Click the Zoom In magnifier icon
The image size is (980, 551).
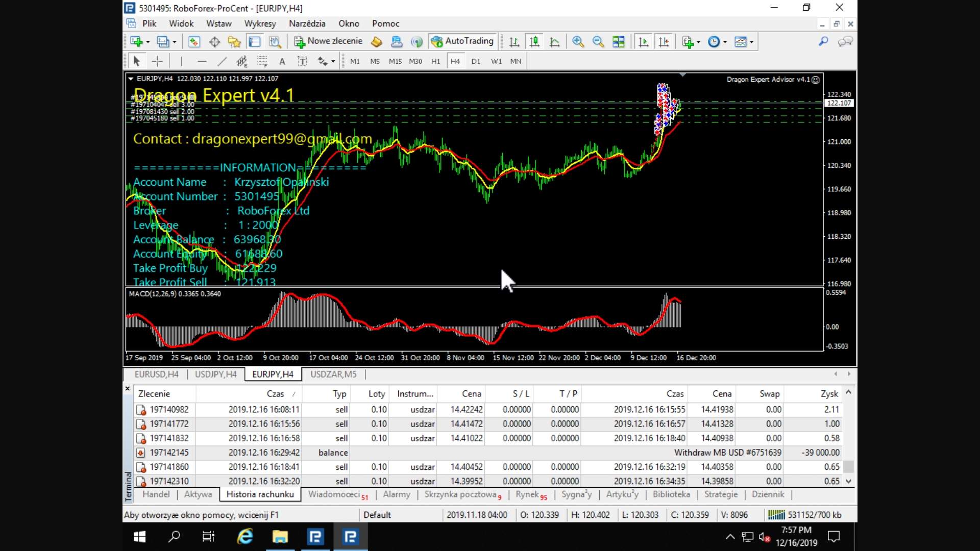tap(578, 42)
